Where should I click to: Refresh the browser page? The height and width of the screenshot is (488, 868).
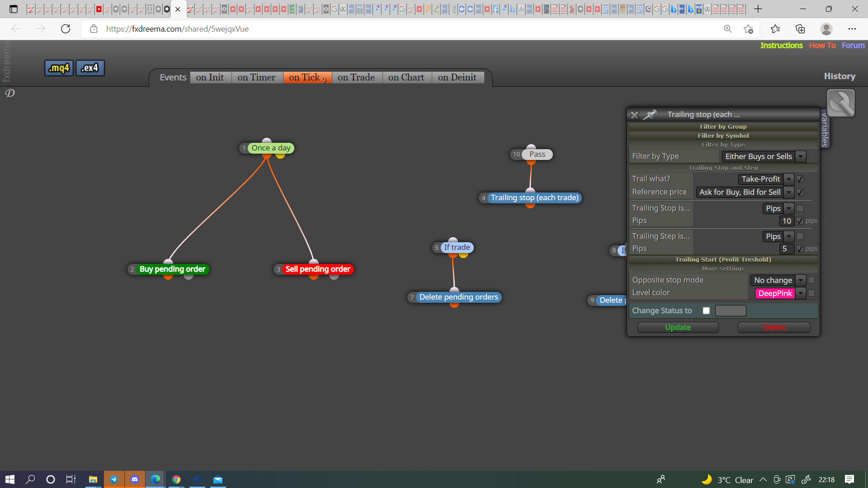66,29
